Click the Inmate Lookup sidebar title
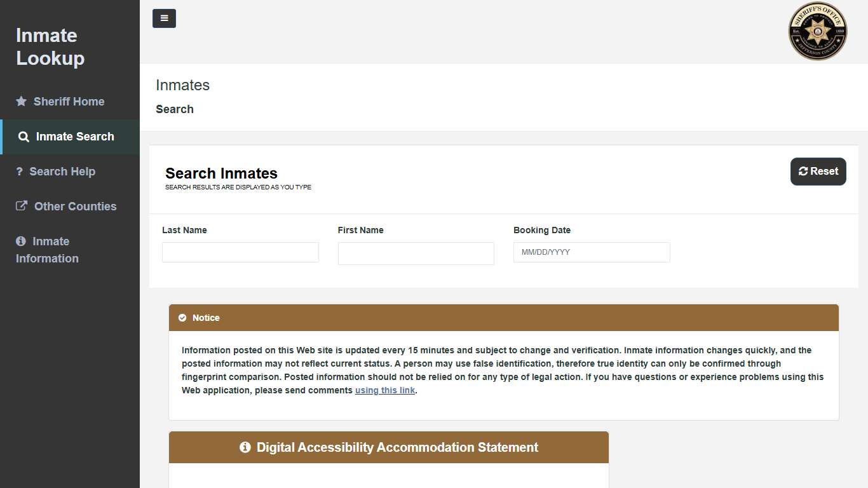Viewport: 868px width, 488px height. 50,46
